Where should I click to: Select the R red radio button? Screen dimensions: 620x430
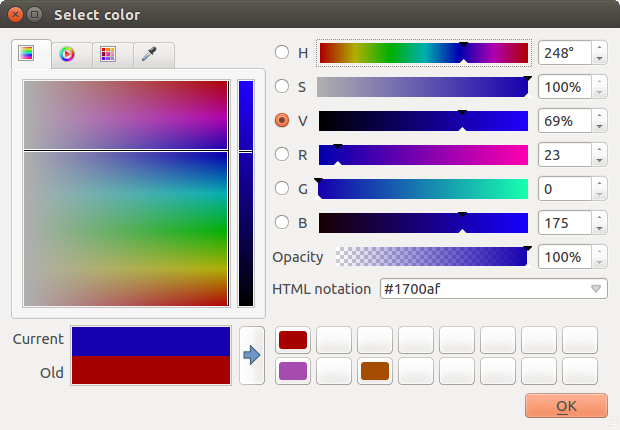[282, 155]
